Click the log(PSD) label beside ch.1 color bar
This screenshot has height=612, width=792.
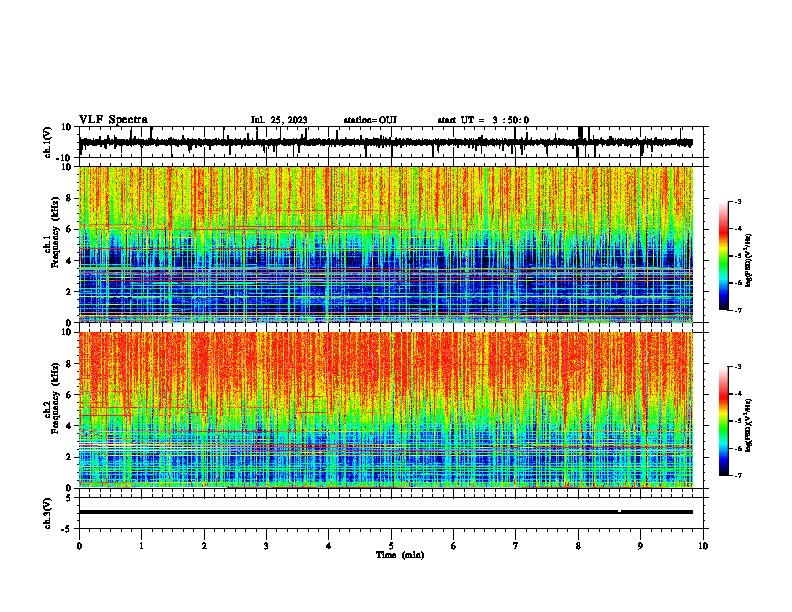coord(749,261)
